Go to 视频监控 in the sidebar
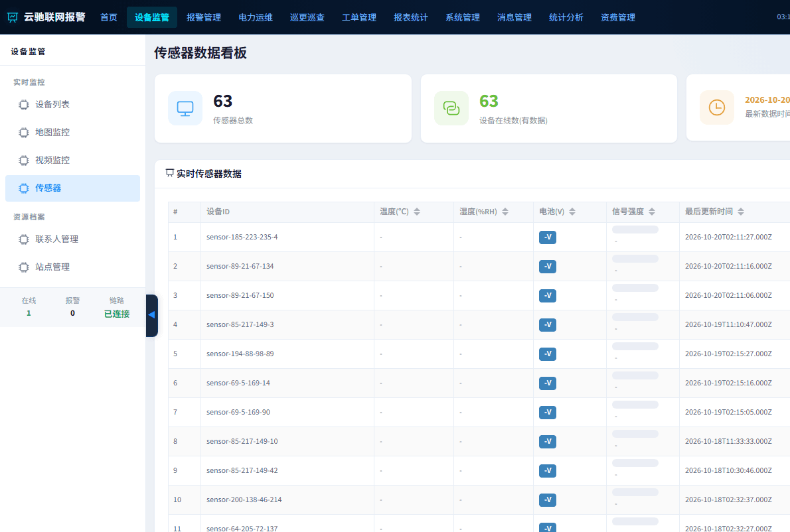Screen dimensions: 790x532 [72, 161]
